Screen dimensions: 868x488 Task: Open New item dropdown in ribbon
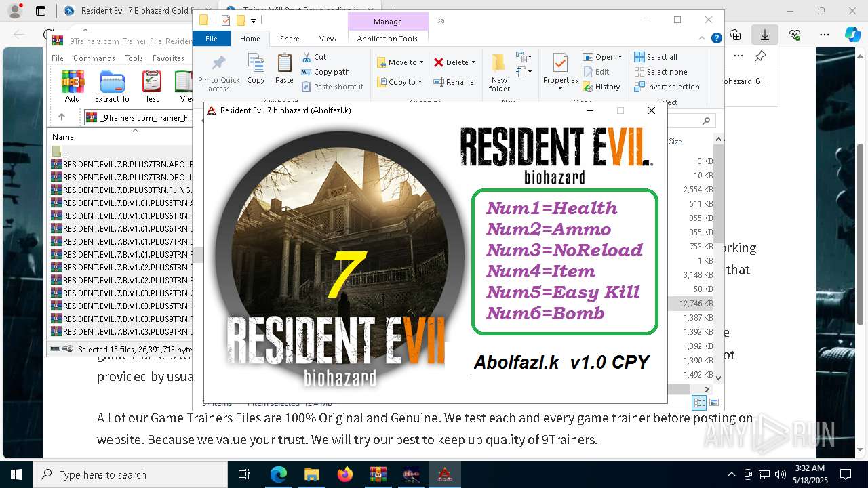click(x=523, y=57)
